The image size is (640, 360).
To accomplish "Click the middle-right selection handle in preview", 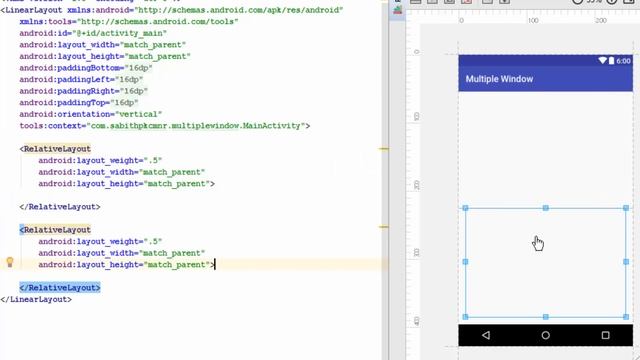I will [626, 262].
